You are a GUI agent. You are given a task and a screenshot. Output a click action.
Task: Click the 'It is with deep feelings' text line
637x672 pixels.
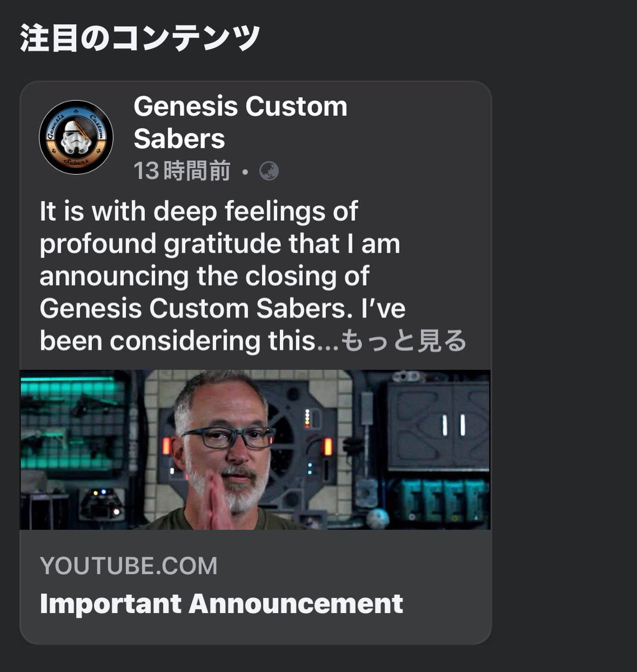pos(199,212)
